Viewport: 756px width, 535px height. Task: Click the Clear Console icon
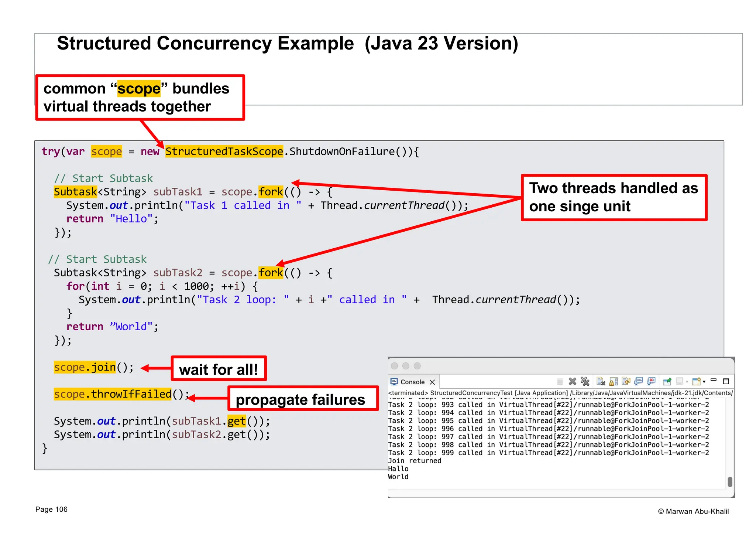[601, 381]
